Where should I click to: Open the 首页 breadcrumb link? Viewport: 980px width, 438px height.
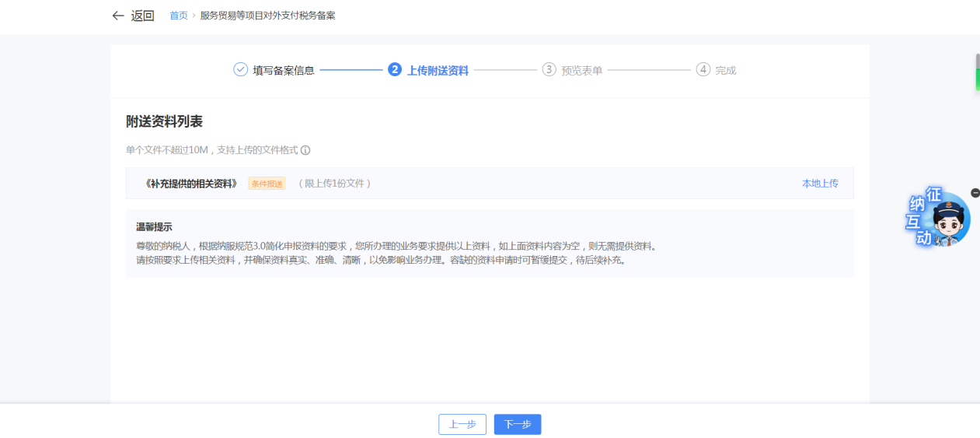179,16
